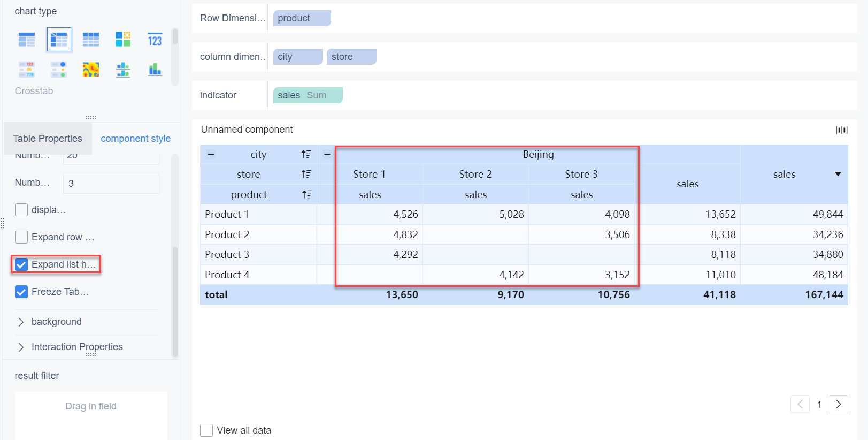Select the Crosstab chart type icon
This screenshot has width=868, height=440.
point(59,40)
